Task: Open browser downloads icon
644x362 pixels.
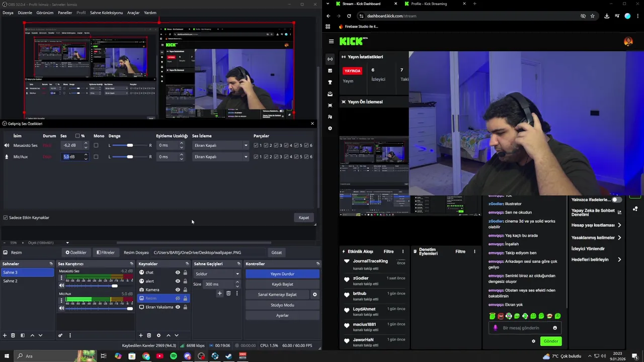Action: point(607,16)
